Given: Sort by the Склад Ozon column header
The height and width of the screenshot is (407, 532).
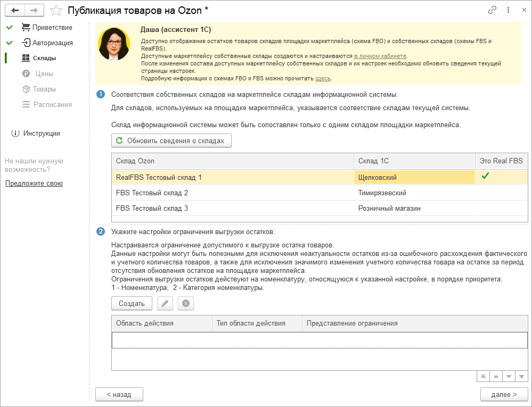Looking at the screenshot, I should (x=233, y=161).
